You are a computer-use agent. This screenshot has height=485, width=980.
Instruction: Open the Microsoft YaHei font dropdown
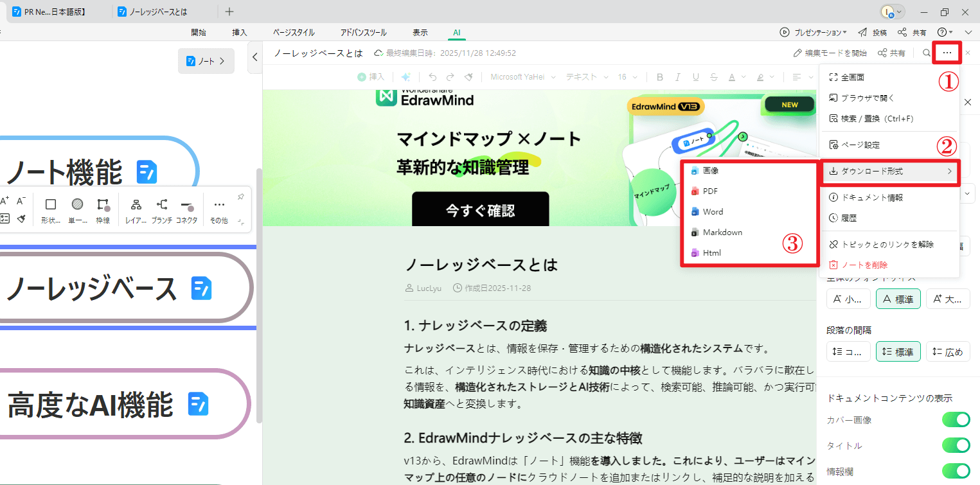[522, 76]
